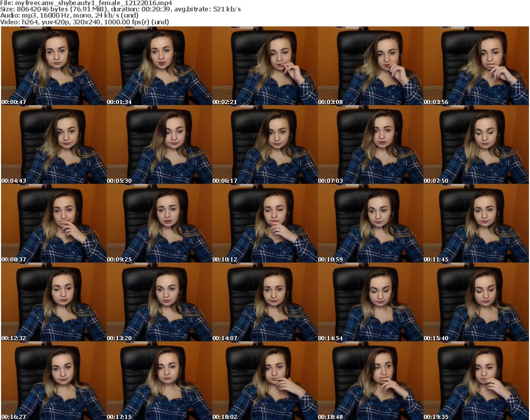Screen dimensions: 530x420
Task: Select the thumbnail stamped 00:18:02
Action: [x=265, y=381]
